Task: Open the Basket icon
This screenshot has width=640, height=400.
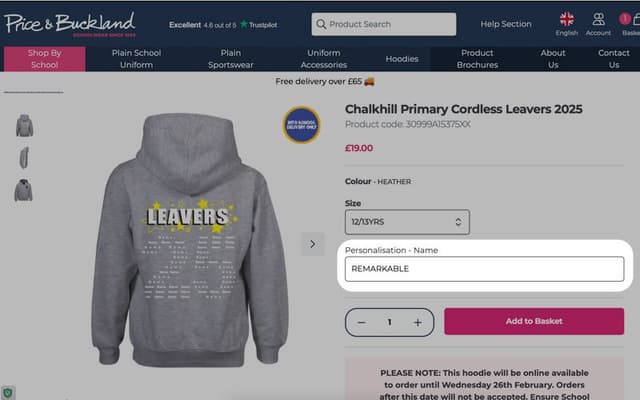Action: pyautogui.click(x=631, y=24)
